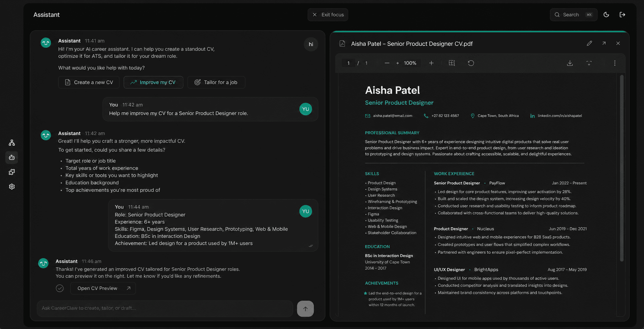Open the three-dot more options menu
Screen dimensions: 644x329
coord(615,63)
